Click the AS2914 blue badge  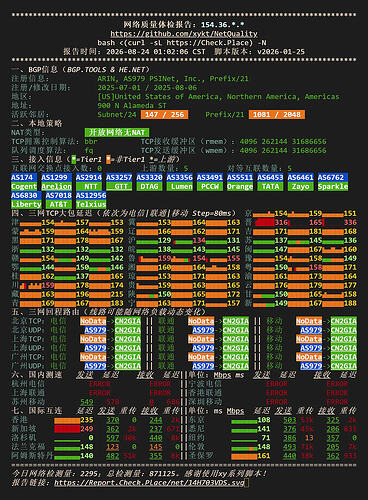pos(89,177)
